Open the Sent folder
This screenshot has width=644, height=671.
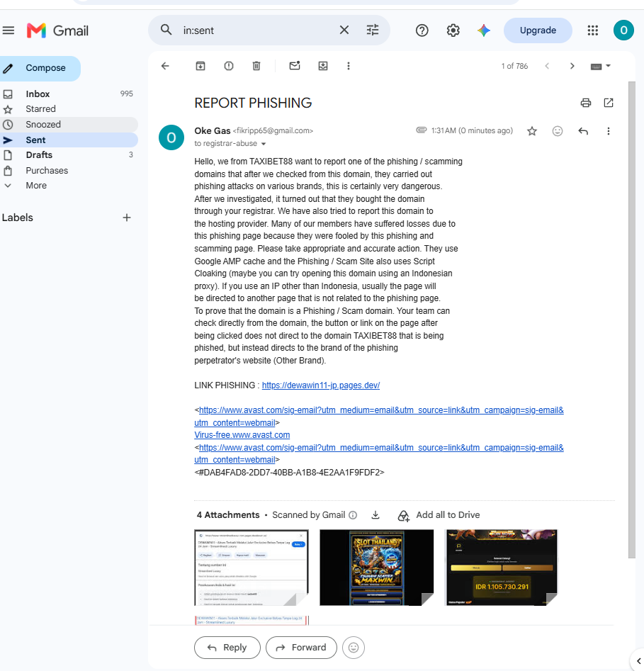(x=69, y=140)
